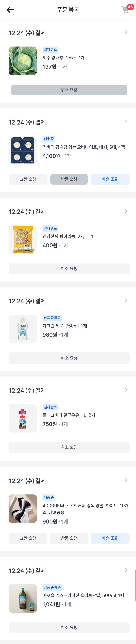
Task: Tap the olive oil bottle thumbnail
Action: 23,598
